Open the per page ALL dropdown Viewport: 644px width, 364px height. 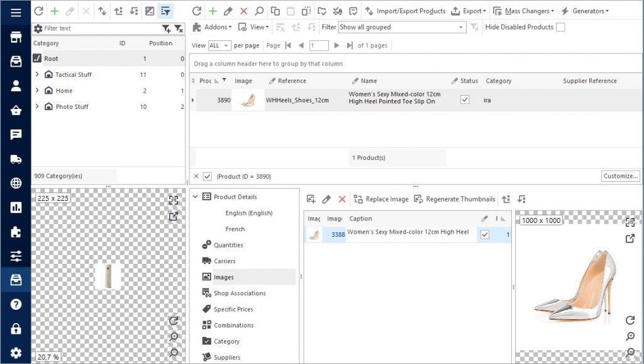(219, 45)
